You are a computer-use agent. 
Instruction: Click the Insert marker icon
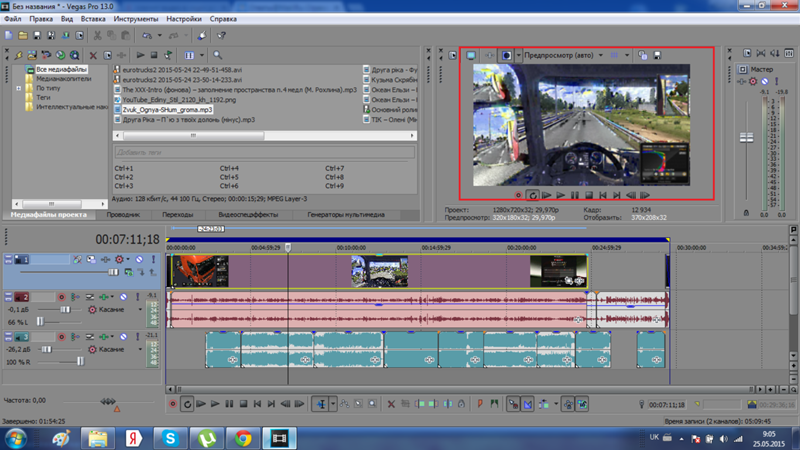(x=480, y=405)
